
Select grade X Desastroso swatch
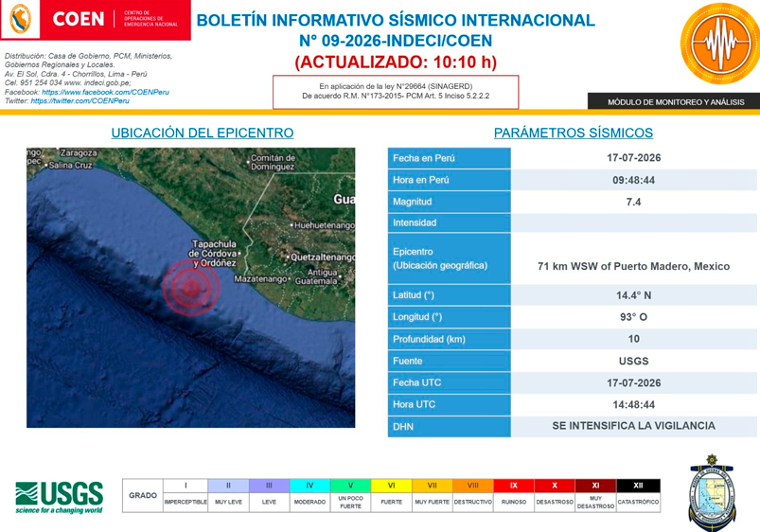[555, 486]
